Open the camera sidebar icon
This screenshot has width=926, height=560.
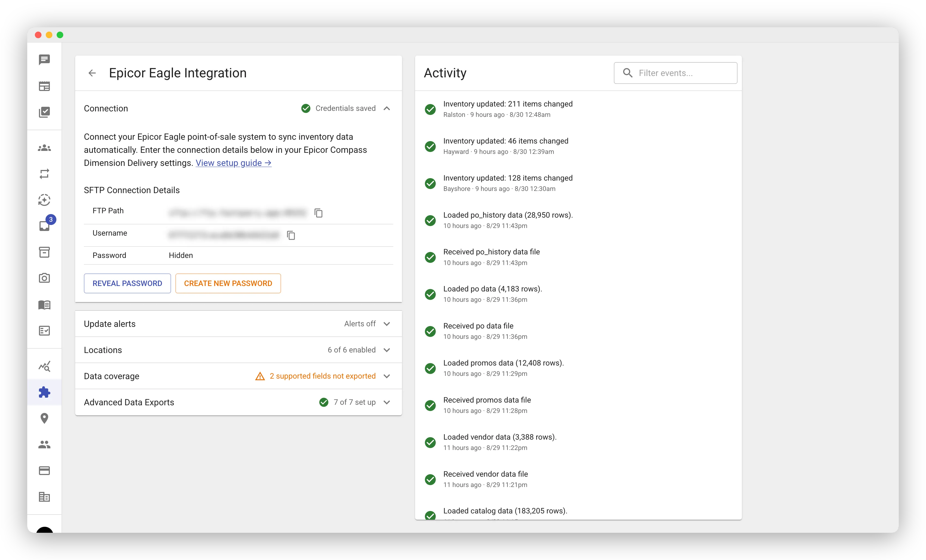coord(44,278)
